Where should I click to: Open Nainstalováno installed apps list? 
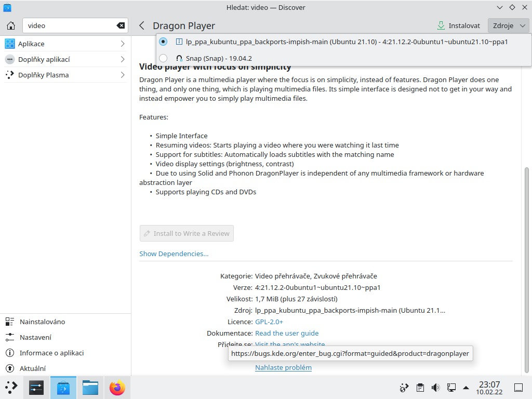pos(65,322)
